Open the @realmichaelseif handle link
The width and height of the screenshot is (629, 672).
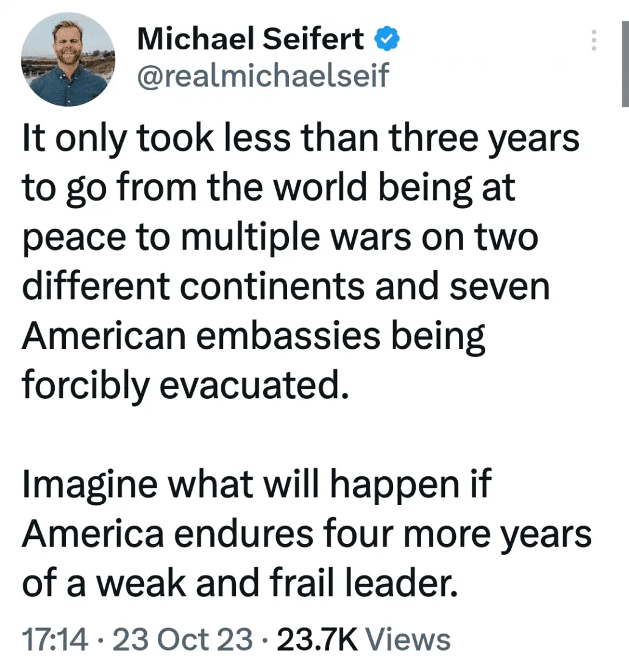tap(263, 76)
